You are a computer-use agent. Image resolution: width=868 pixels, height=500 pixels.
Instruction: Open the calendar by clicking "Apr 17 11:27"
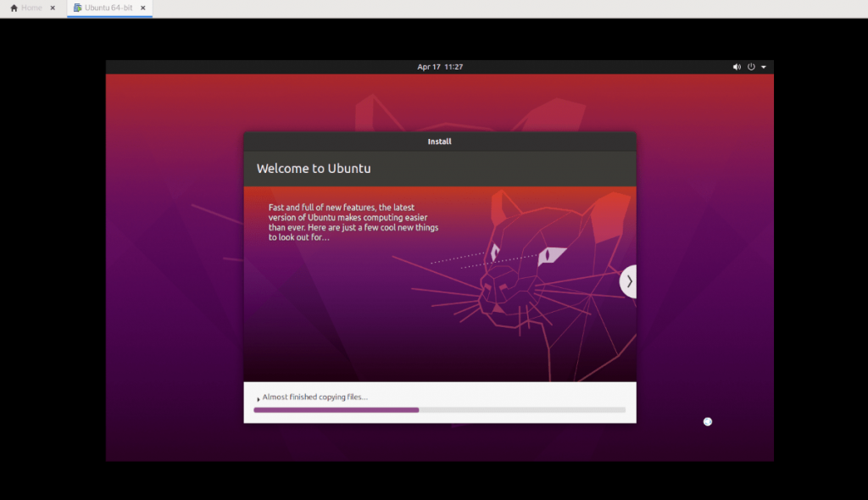438,66
